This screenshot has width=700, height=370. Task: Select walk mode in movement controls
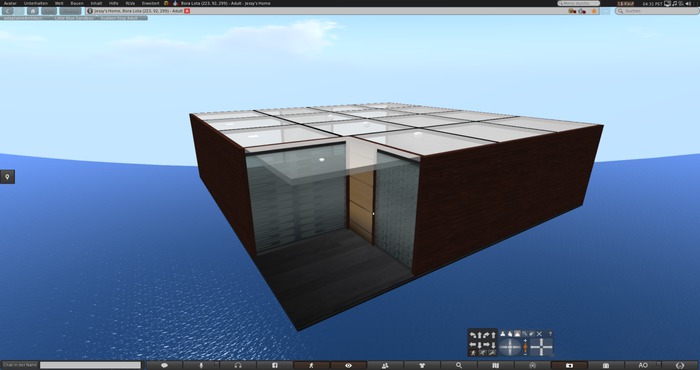click(x=473, y=353)
